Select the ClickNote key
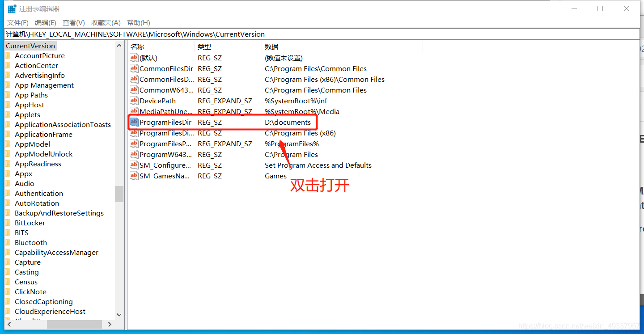 click(x=30, y=292)
